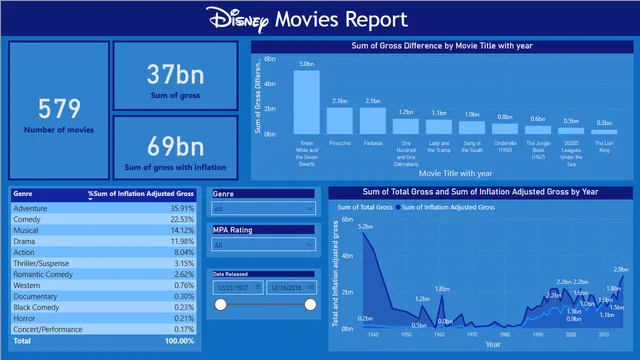Click the Genre slicer title above the dropdown
Screen dimensions: 640x360
click(223, 194)
